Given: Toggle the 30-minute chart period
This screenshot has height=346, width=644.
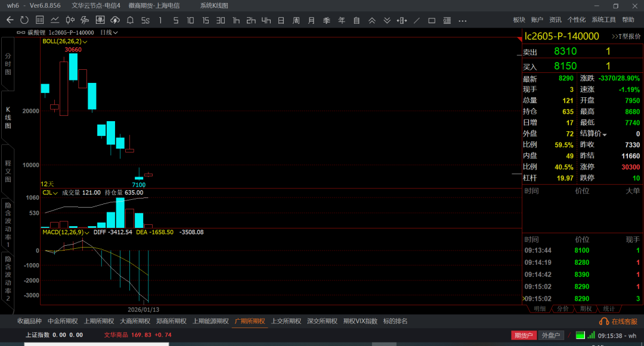Looking at the screenshot, I should (221, 20).
